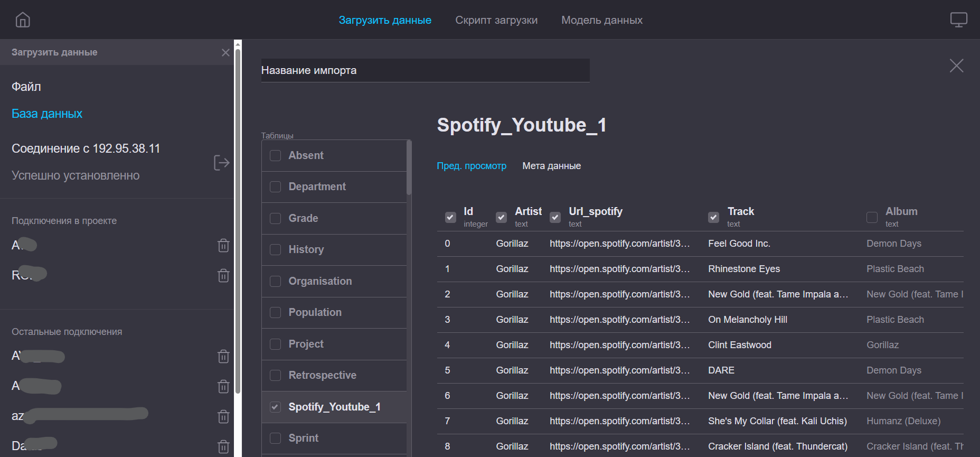Select the Sprint table label

coord(304,438)
